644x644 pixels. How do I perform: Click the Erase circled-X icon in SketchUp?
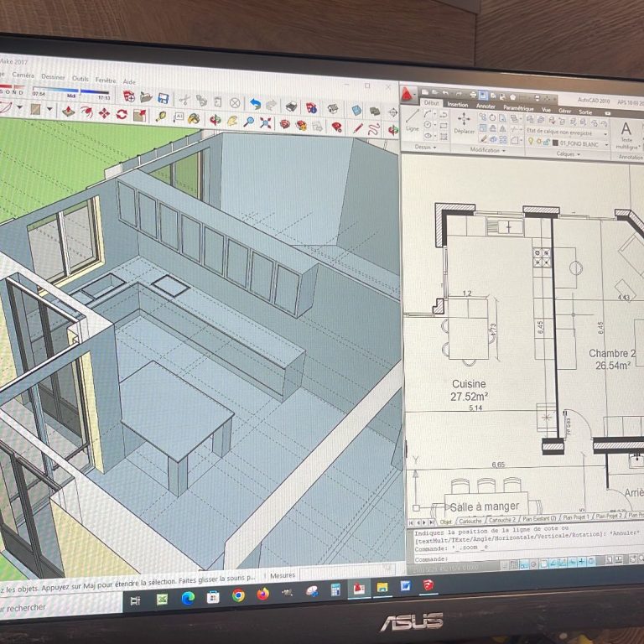235,102
